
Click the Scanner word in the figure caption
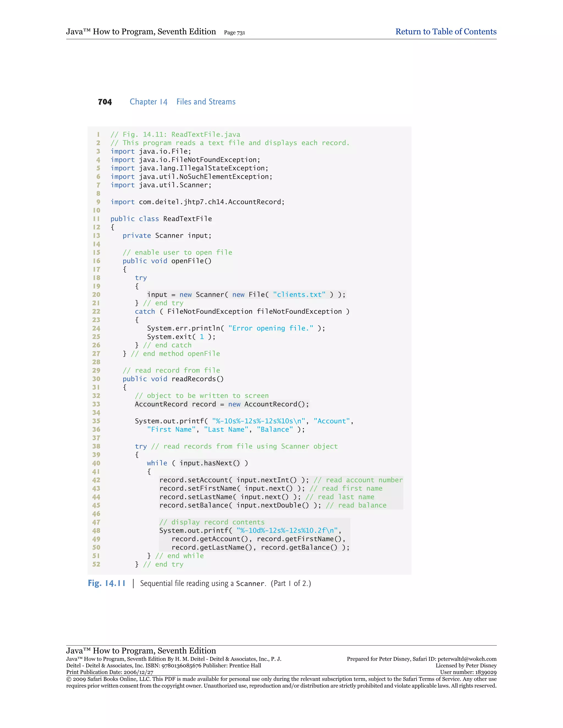click(250, 584)
